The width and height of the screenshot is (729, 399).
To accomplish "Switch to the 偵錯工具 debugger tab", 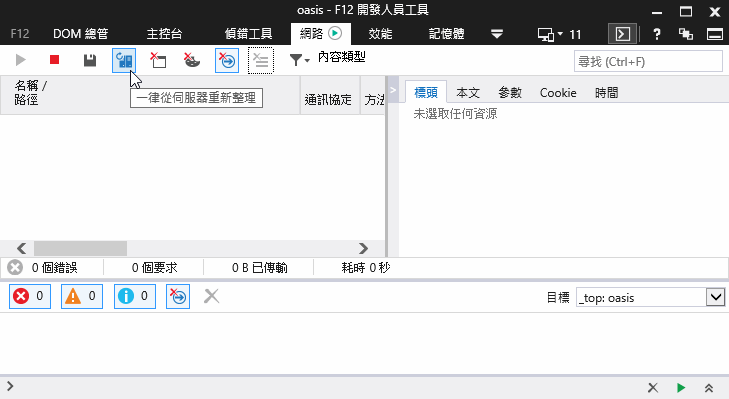I will (x=248, y=34).
